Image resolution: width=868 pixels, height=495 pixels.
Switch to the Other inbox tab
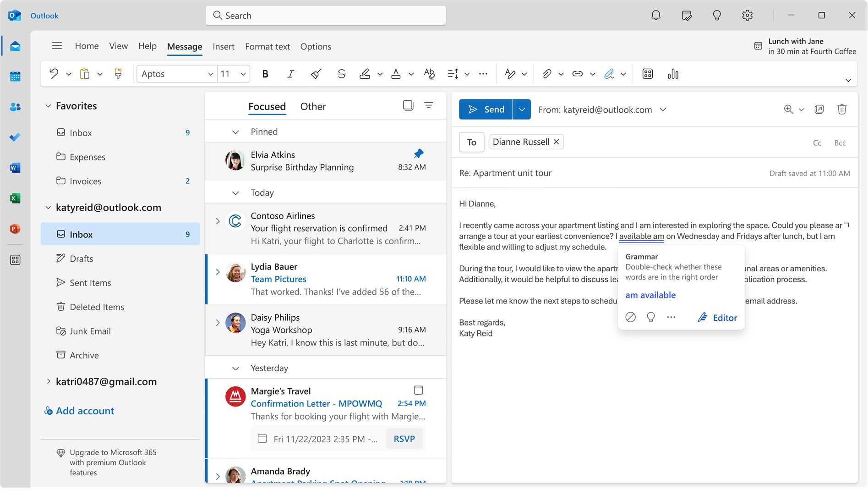(x=313, y=106)
